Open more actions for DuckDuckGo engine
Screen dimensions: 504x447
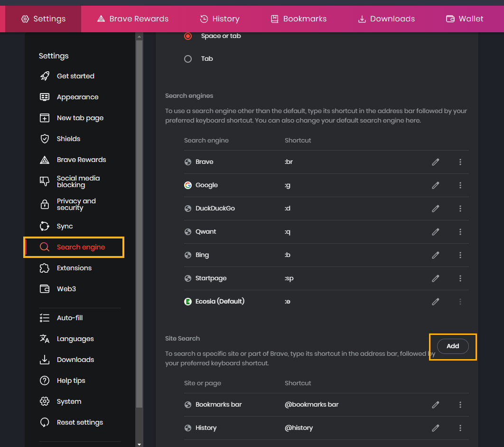pyautogui.click(x=460, y=209)
